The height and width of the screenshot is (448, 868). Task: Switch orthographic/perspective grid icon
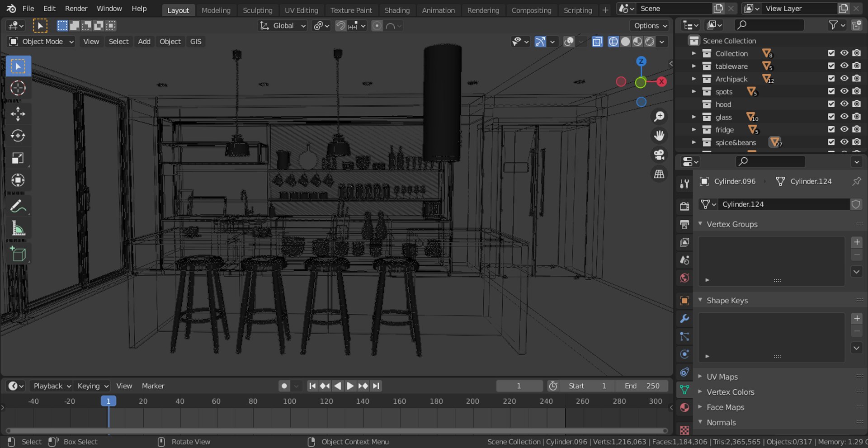pos(660,174)
